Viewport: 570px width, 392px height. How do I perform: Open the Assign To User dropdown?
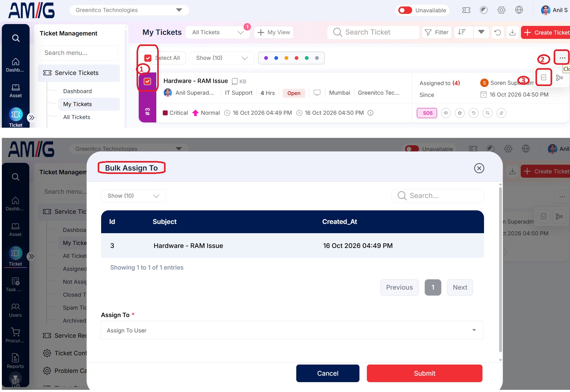coord(292,330)
